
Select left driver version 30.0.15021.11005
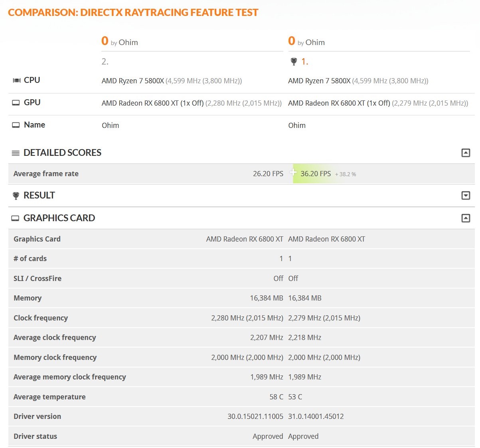[x=255, y=417]
